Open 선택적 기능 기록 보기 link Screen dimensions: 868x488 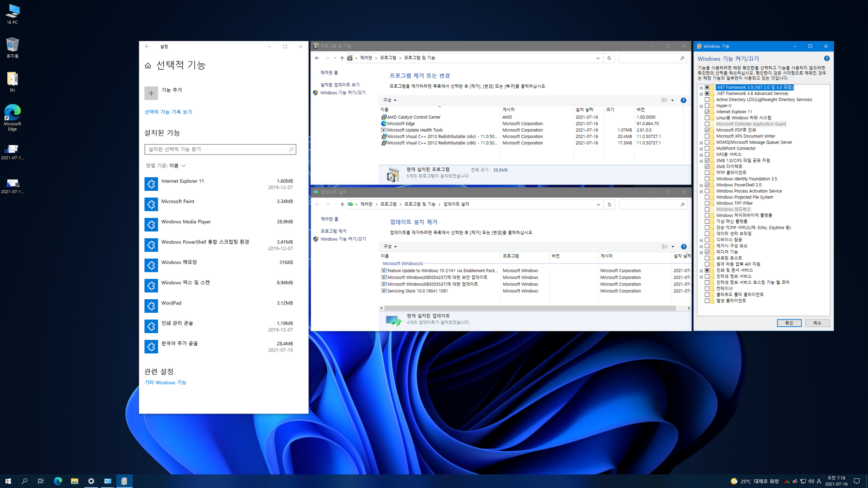point(168,112)
